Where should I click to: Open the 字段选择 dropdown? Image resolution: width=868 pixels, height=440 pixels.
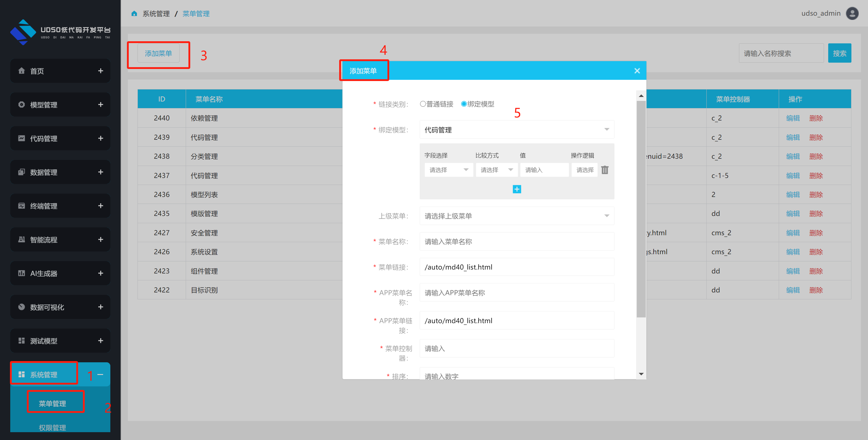[449, 170]
